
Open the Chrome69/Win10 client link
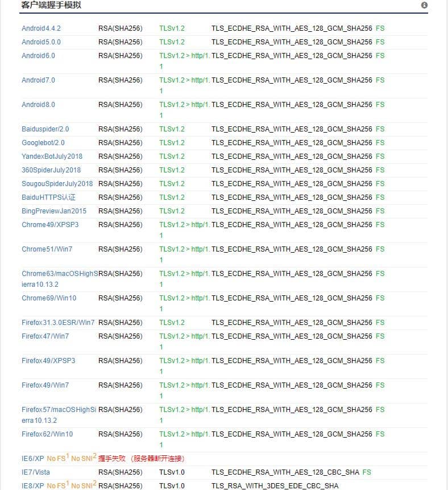point(49,298)
